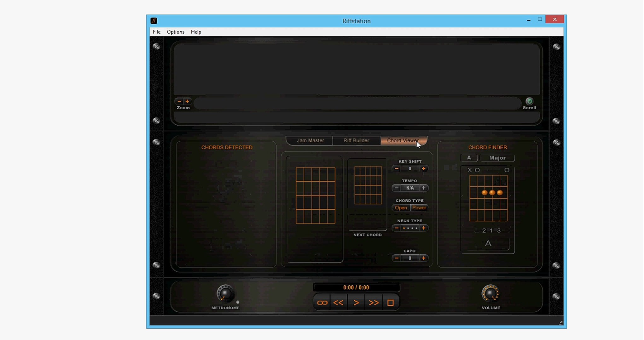Click the Metronome knob
The height and width of the screenshot is (340, 644).
tap(225, 293)
